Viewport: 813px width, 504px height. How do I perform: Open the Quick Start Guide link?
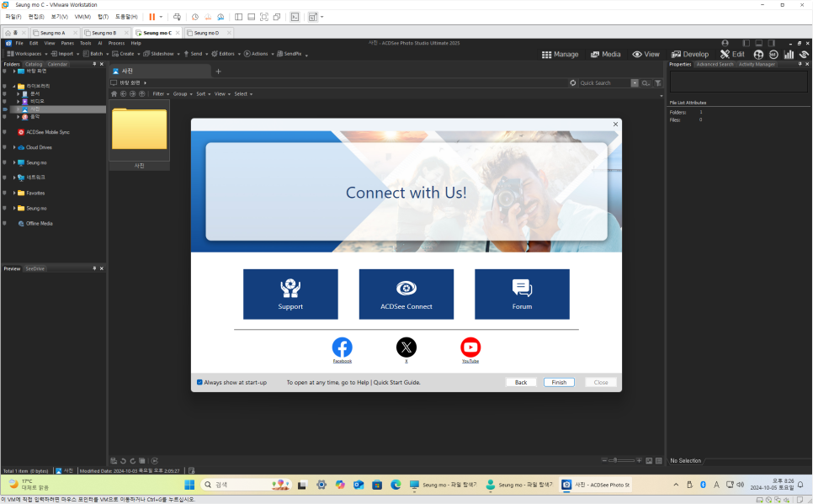(396, 382)
